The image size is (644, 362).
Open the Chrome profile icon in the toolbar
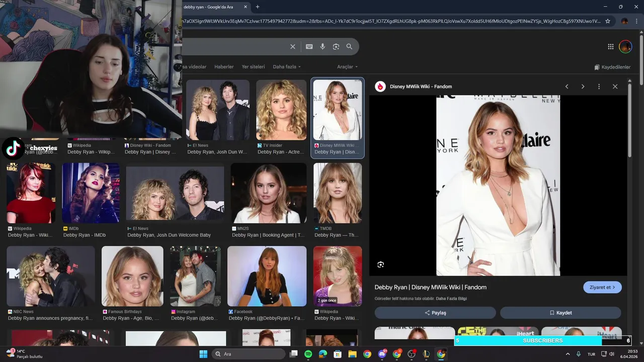[624, 21]
